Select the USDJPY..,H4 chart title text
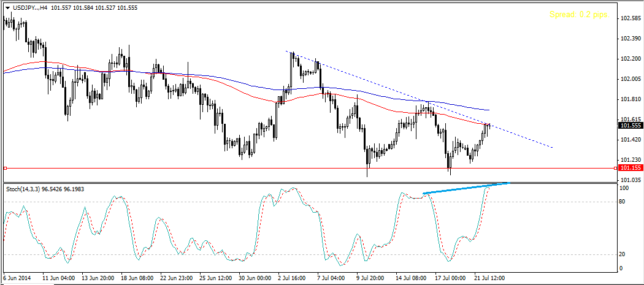The height and width of the screenshot is (285, 644). [x=30, y=8]
